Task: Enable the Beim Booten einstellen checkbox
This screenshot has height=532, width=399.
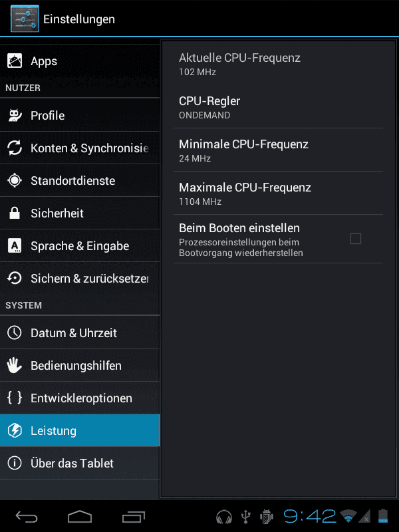Action: (356, 239)
